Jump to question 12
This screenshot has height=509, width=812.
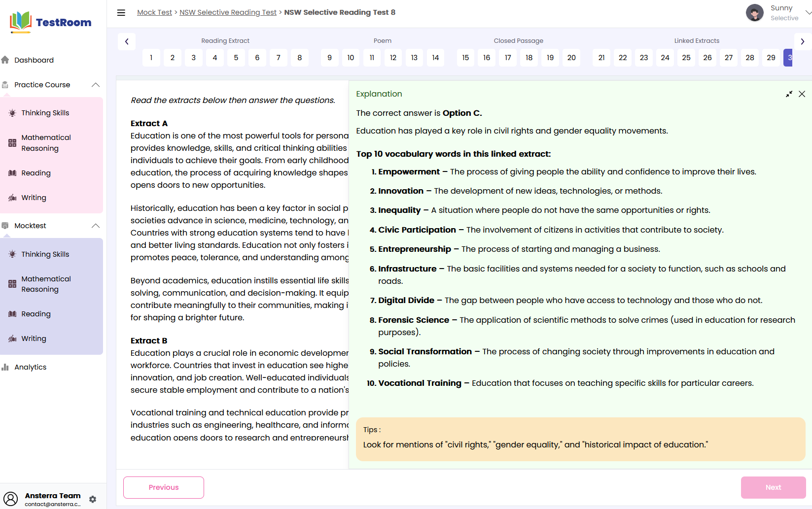pos(393,58)
